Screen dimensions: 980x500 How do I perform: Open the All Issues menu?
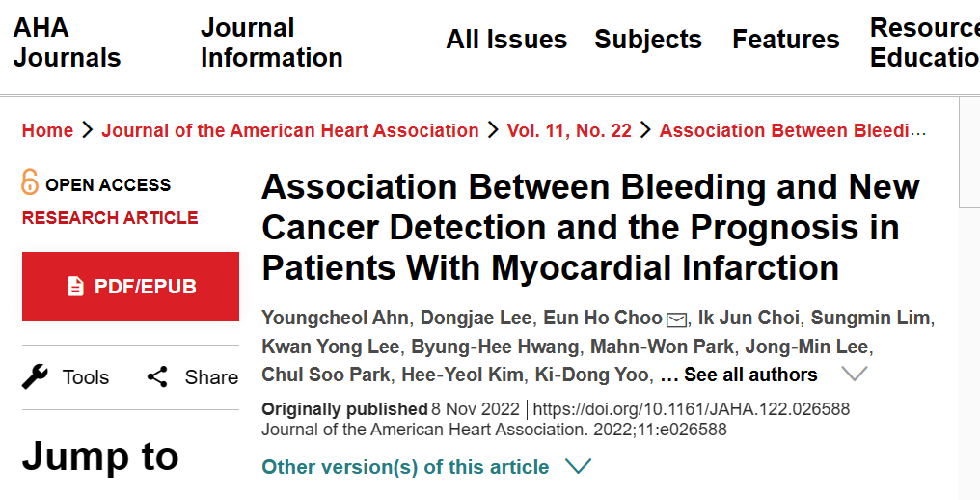point(506,40)
